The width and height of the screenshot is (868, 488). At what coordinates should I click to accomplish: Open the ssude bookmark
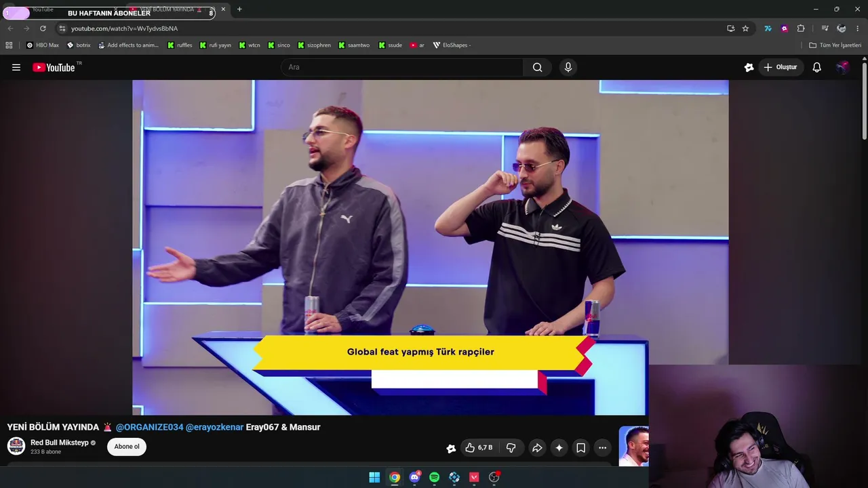click(391, 45)
